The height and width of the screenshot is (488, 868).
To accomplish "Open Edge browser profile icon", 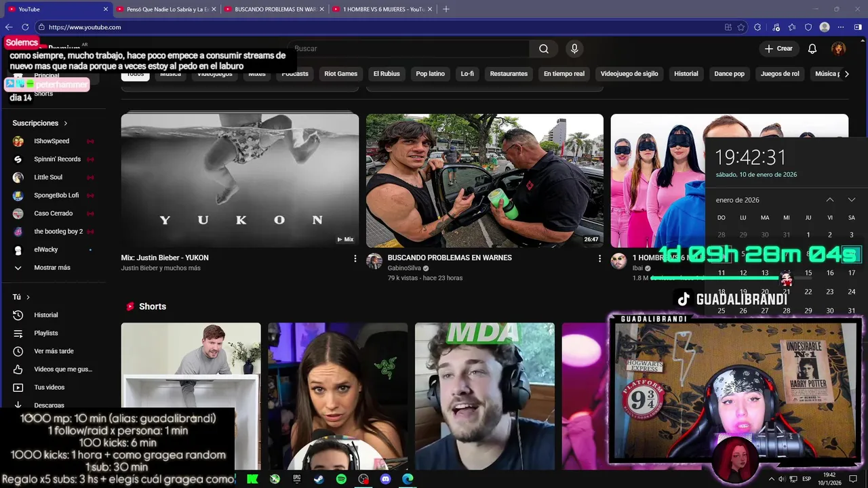I will [x=825, y=27].
